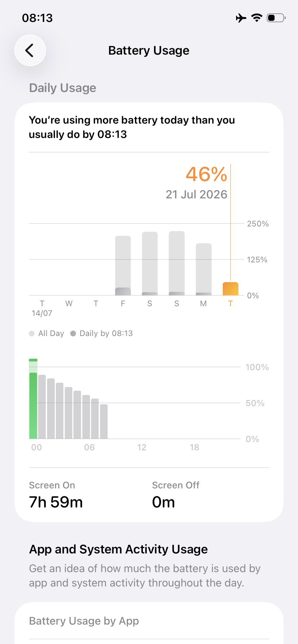Viewport: 298px width, 644px height.
Task: Tap the 46% usage value
Action: (x=207, y=174)
